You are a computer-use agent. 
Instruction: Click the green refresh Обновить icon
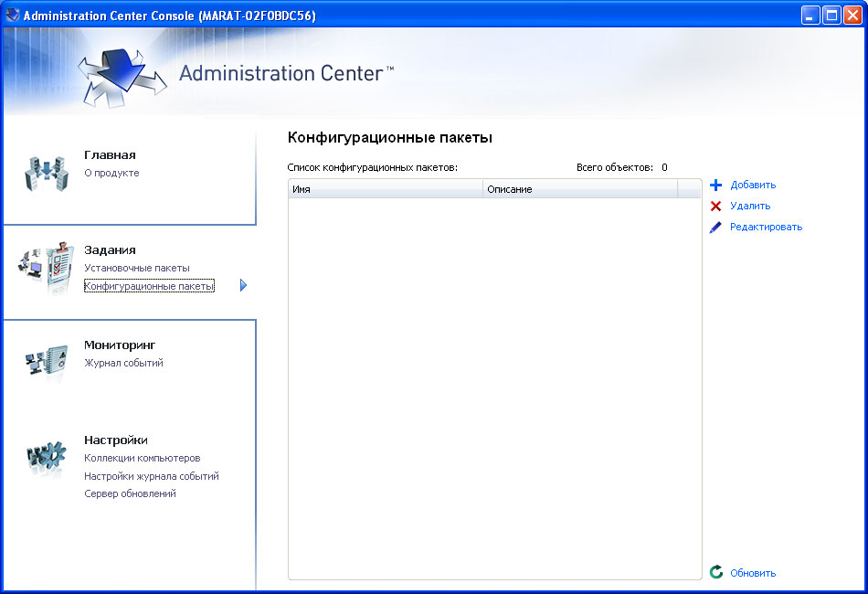click(716, 572)
